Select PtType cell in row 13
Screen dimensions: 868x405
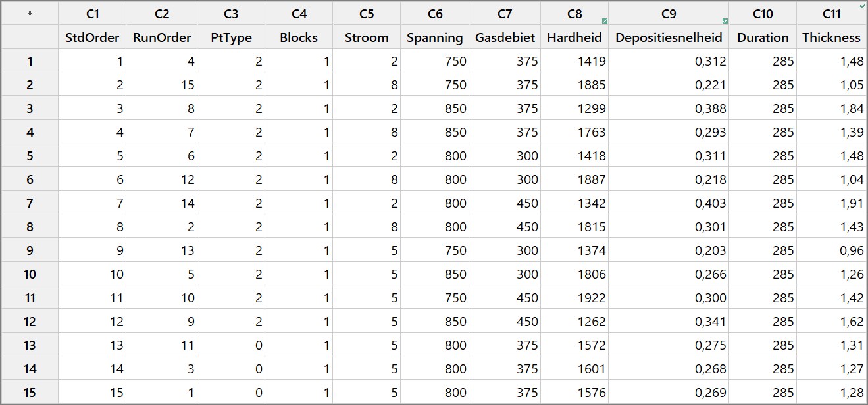pos(231,345)
